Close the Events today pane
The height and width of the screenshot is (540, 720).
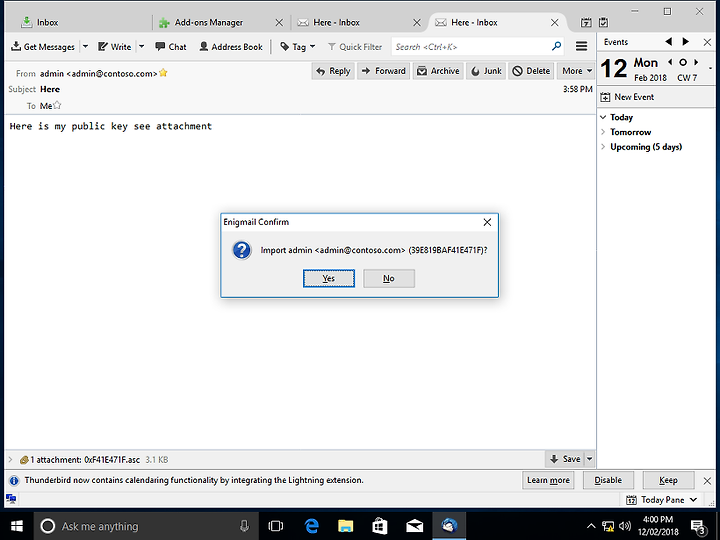[707, 42]
